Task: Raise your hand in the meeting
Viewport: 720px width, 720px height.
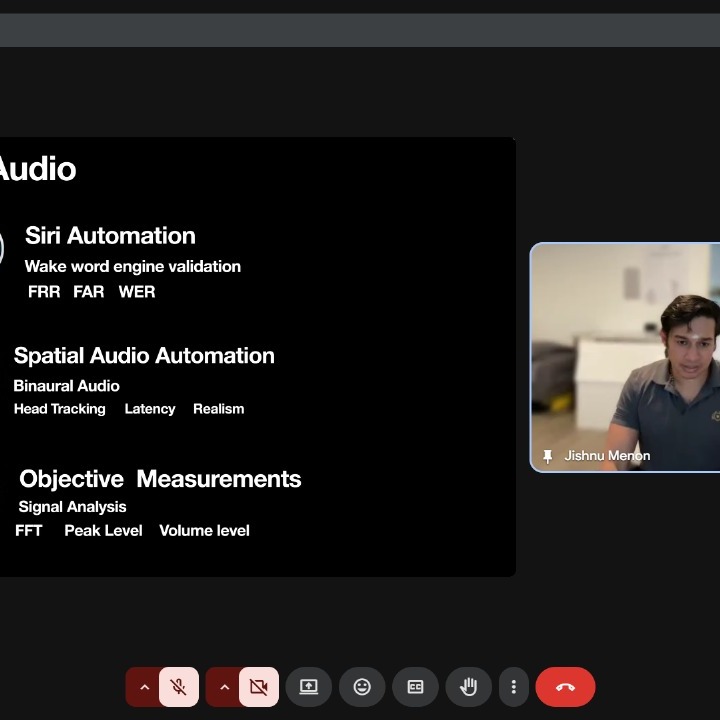Action: point(468,687)
